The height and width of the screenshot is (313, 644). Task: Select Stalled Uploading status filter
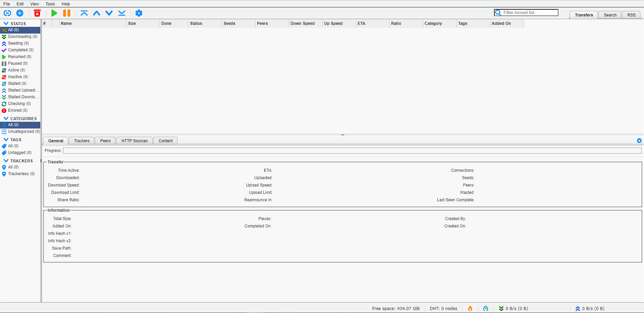[x=20, y=90]
